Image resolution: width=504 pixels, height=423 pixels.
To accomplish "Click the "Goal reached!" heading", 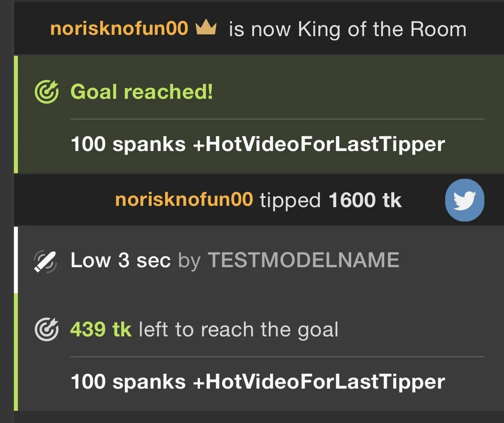I will [142, 92].
